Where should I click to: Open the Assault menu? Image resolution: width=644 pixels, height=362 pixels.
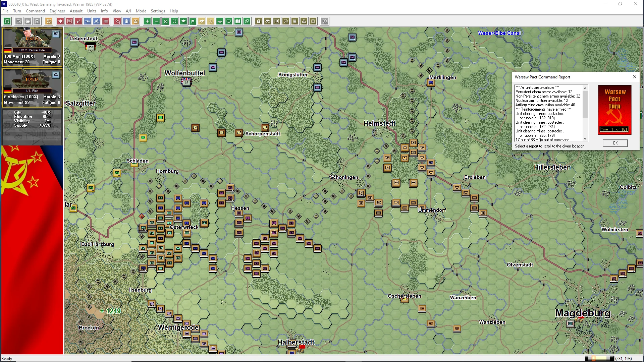pos(76,11)
